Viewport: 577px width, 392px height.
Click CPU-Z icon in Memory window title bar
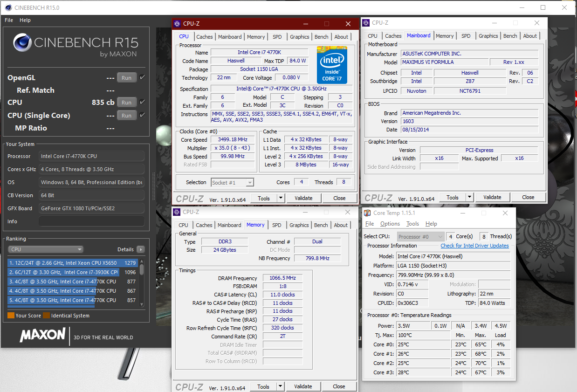point(177,212)
